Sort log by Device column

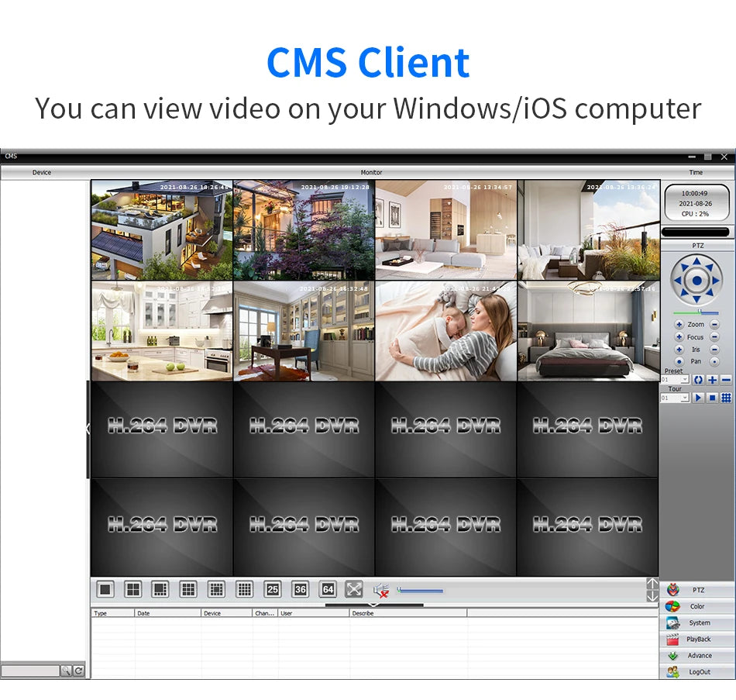coord(227,613)
